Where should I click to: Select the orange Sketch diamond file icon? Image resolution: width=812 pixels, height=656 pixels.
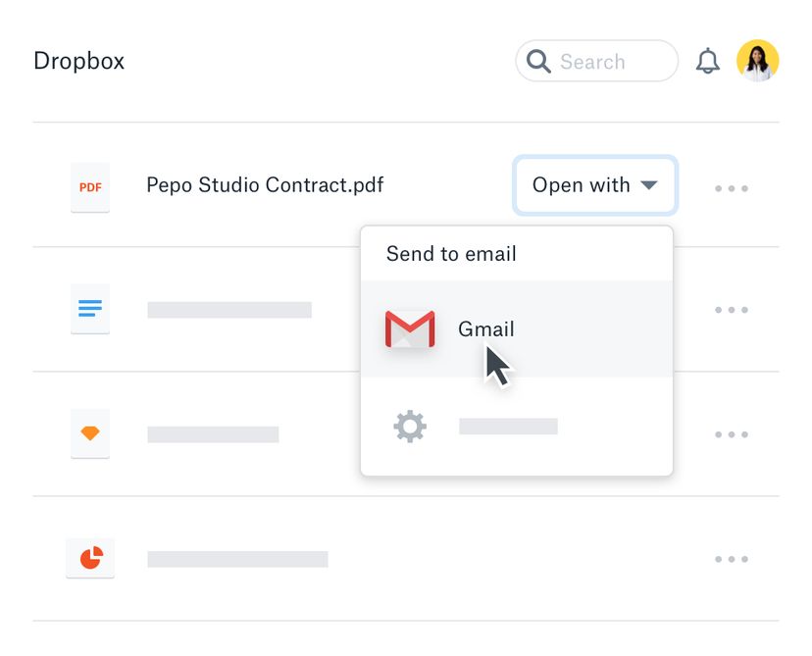[x=89, y=433]
